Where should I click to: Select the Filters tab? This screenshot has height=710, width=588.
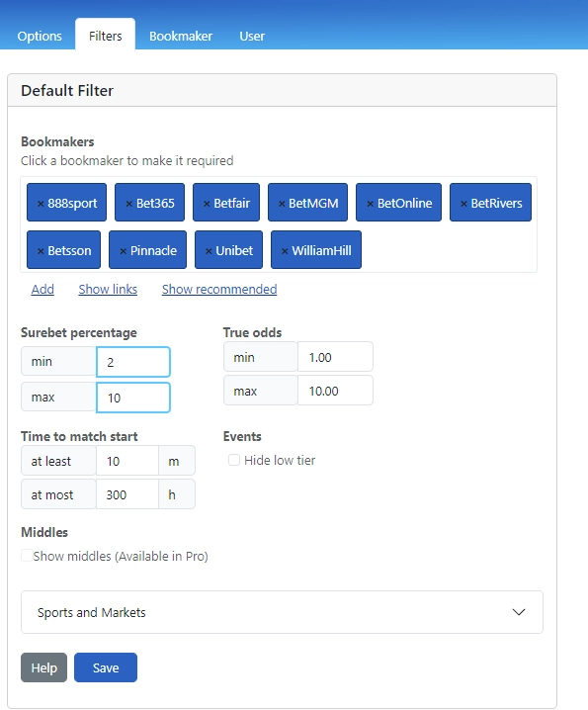106,36
